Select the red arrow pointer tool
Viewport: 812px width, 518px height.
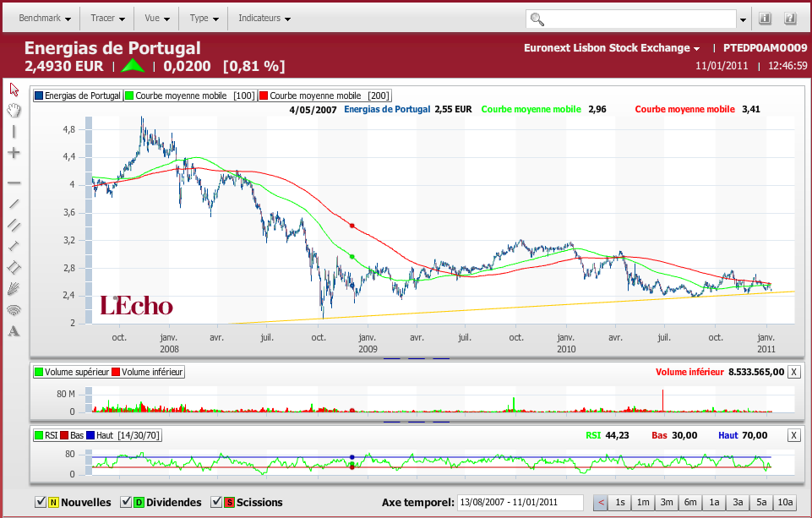pyautogui.click(x=14, y=89)
